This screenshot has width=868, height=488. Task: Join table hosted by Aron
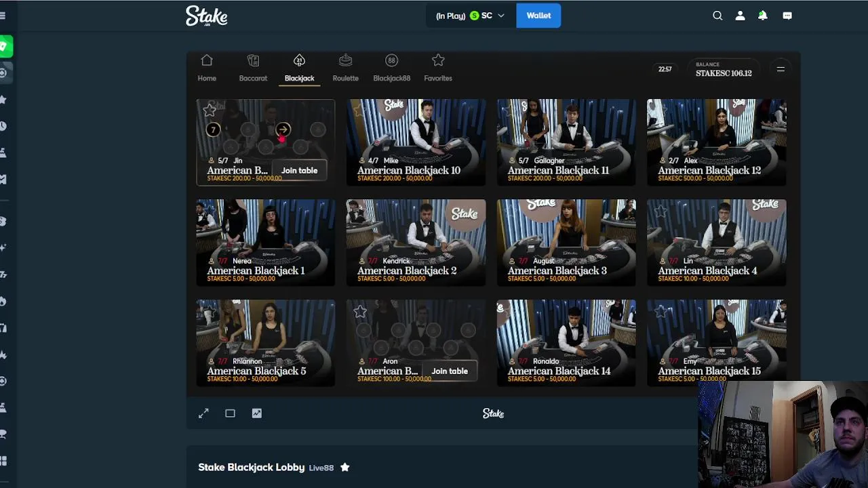[450, 371]
